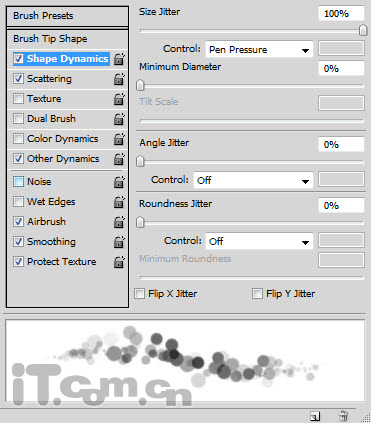The width and height of the screenshot is (371, 423).
Task: Uncheck the Airbrush option
Action: (18, 222)
